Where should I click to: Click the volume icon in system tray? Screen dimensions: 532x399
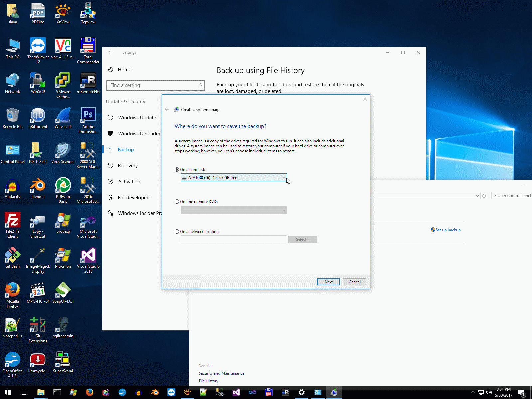pyautogui.click(x=489, y=392)
